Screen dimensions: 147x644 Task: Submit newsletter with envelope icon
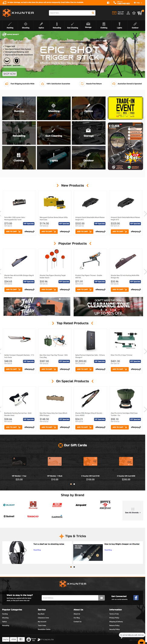coord(102,598)
